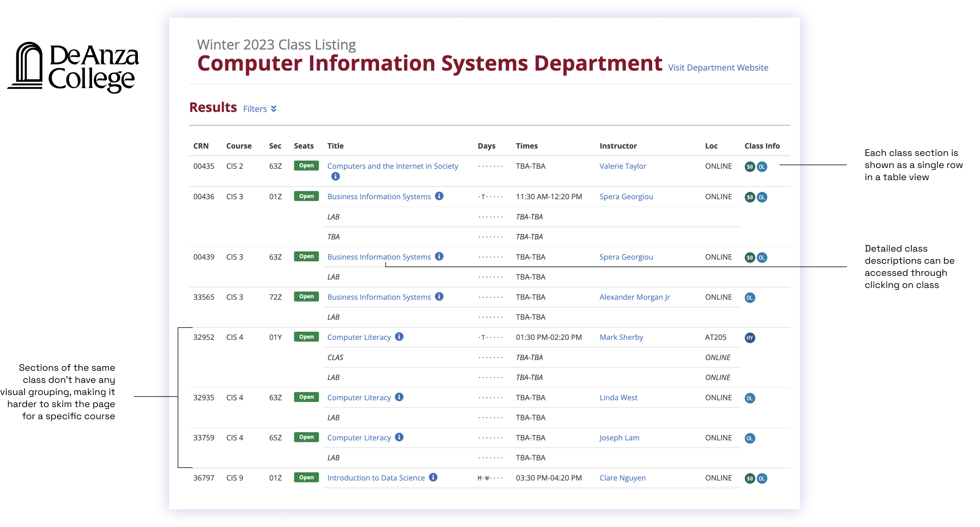
Task: Click OL online badge in CRN 00435 row
Action: (762, 167)
